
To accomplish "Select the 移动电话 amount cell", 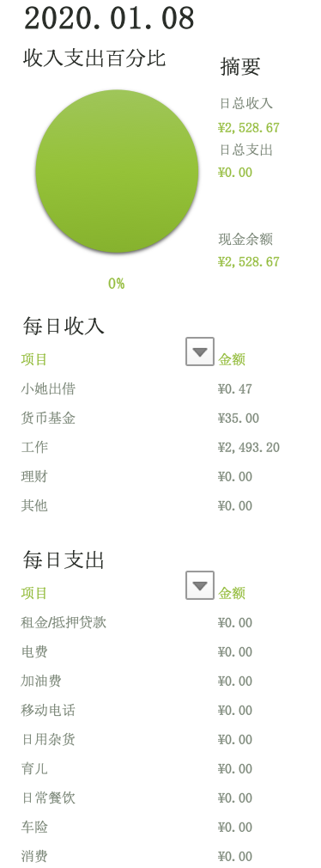I will pos(235,710).
